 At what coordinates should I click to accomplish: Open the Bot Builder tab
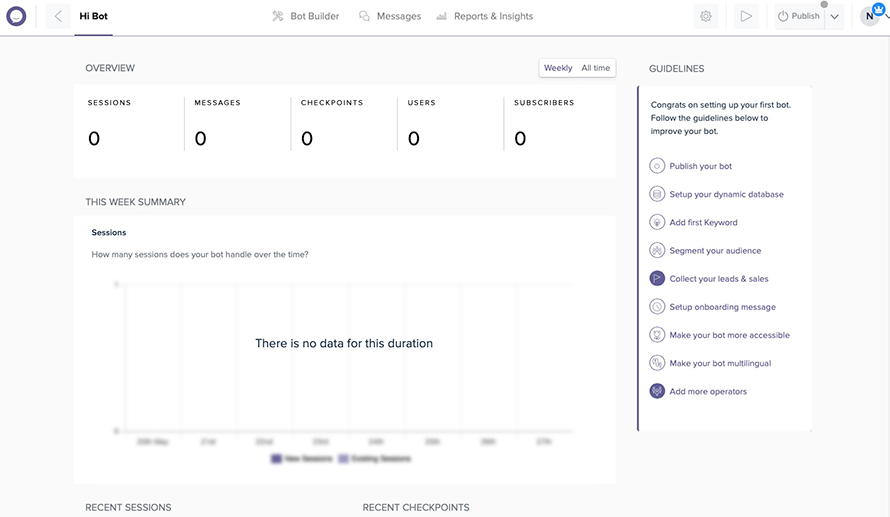click(305, 16)
